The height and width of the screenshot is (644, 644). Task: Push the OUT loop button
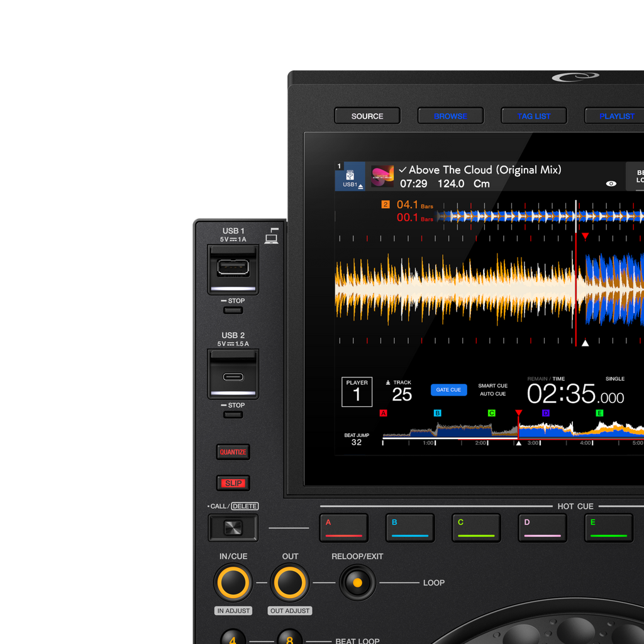[x=289, y=582]
